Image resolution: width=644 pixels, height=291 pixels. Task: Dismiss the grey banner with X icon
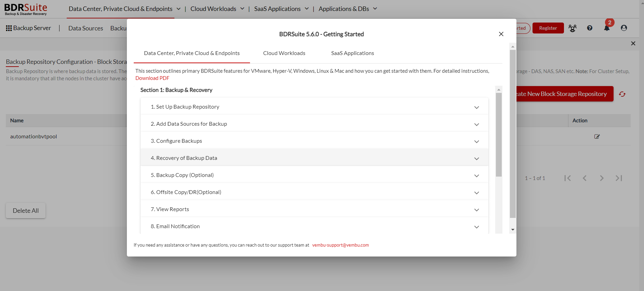tap(633, 43)
